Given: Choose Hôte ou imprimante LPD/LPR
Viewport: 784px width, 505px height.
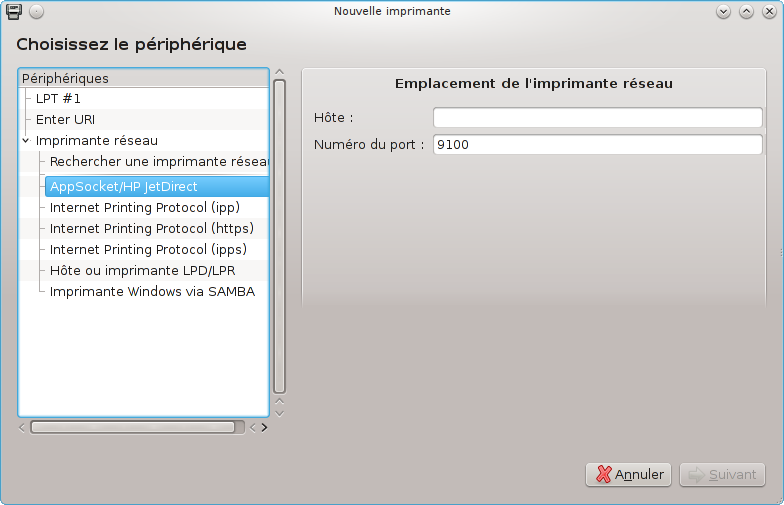Looking at the screenshot, I should click(142, 270).
